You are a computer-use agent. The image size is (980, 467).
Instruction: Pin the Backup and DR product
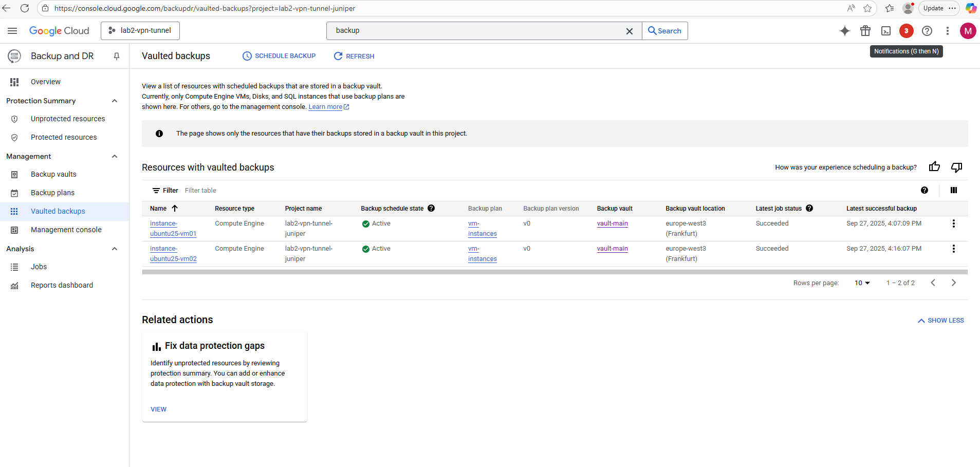coord(117,56)
